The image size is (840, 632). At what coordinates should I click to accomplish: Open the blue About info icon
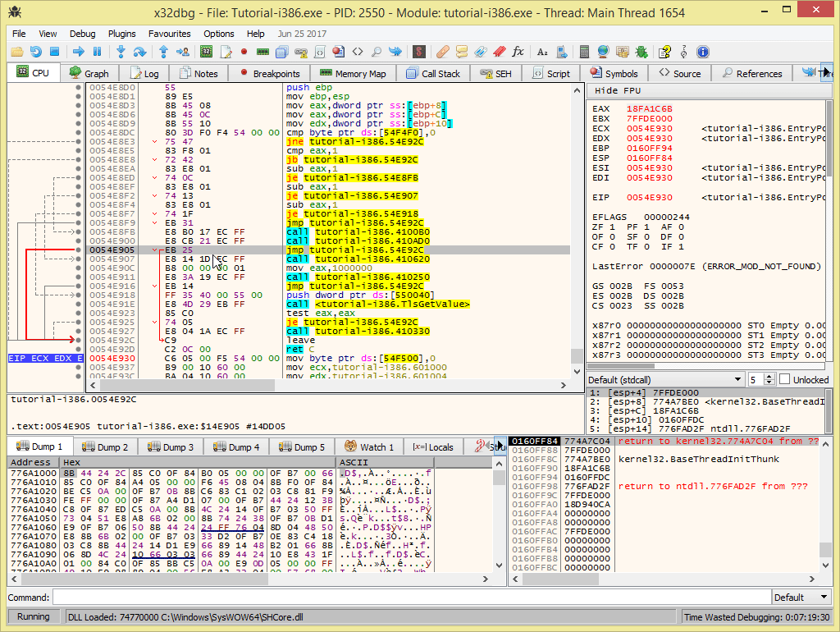(703, 52)
